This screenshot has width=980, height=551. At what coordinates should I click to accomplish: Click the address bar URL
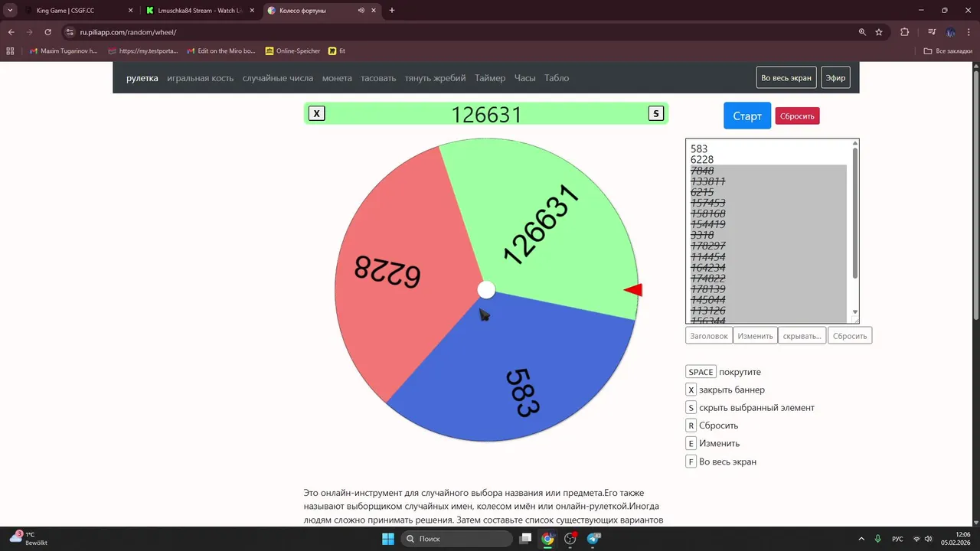point(128,32)
